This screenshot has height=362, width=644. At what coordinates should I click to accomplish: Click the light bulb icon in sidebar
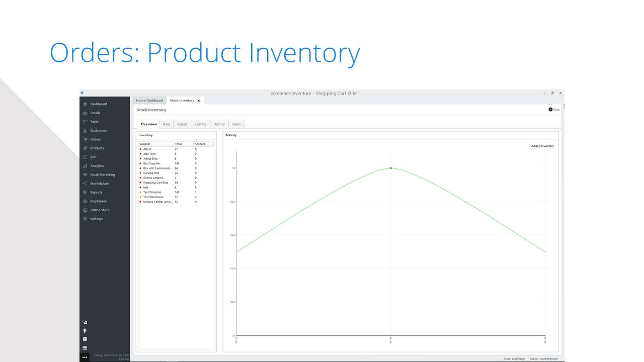point(85,330)
